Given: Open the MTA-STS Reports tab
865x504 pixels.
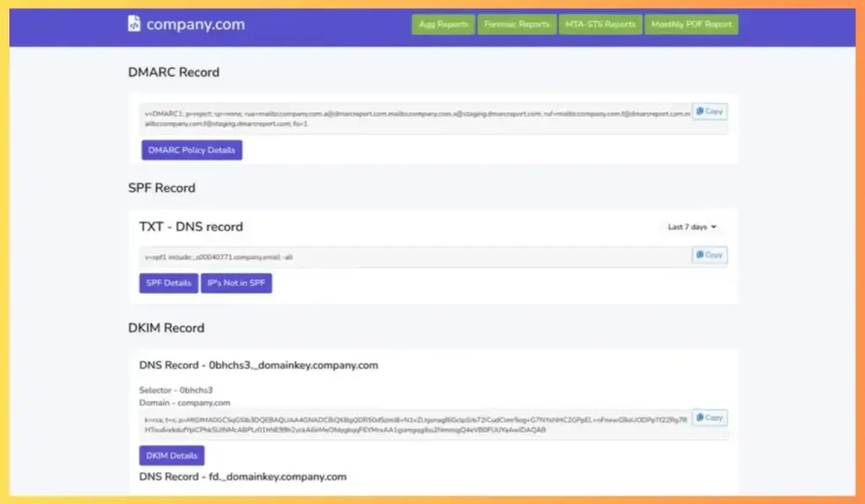Looking at the screenshot, I should pyautogui.click(x=601, y=24).
